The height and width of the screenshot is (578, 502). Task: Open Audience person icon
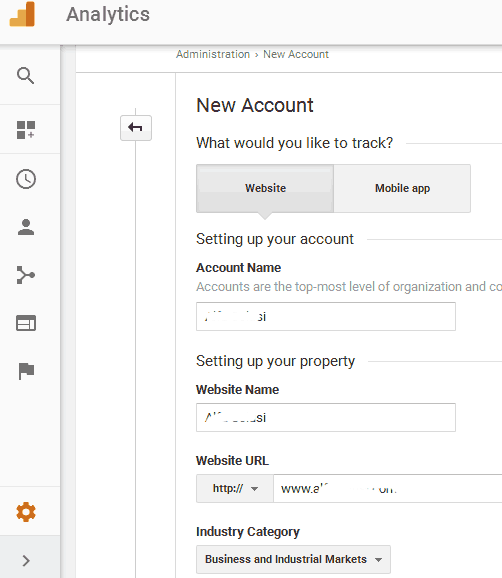point(26,227)
